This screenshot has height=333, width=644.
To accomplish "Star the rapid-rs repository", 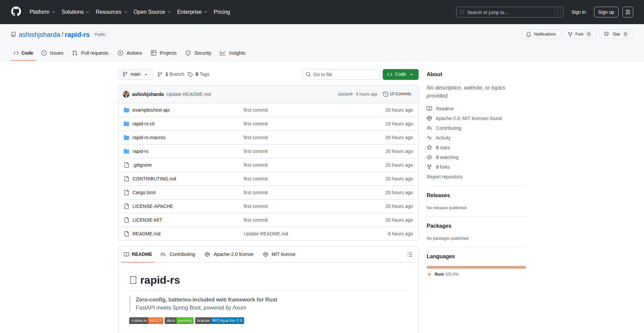I will (x=616, y=34).
